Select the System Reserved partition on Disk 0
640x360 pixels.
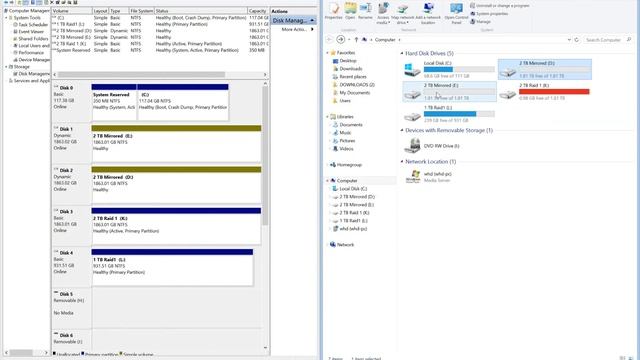[x=114, y=103]
